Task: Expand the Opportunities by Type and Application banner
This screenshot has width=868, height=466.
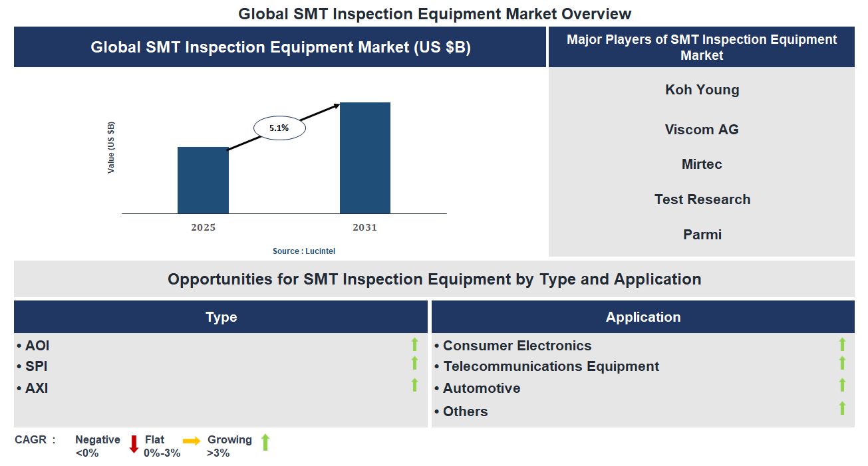Action: pyautogui.click(x=434, y=279)
